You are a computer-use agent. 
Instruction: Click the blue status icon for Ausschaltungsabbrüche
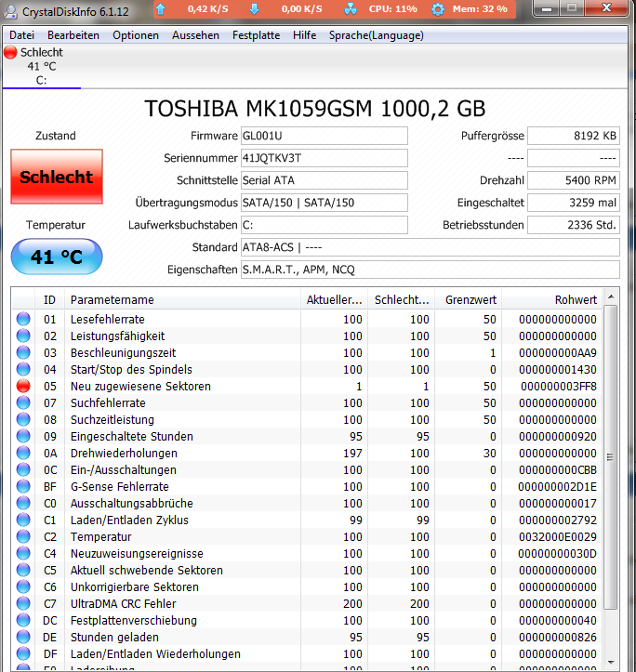click(x=23, y=503)
